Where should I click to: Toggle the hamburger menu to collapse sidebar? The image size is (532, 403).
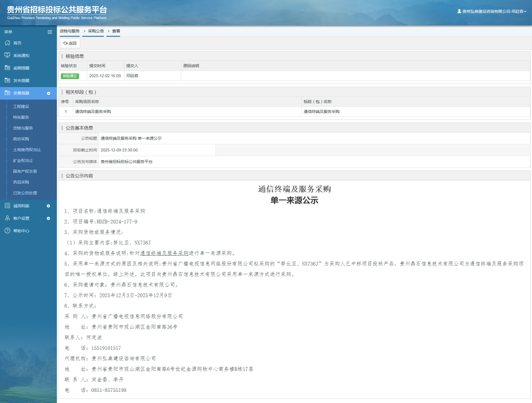point(50,32)
